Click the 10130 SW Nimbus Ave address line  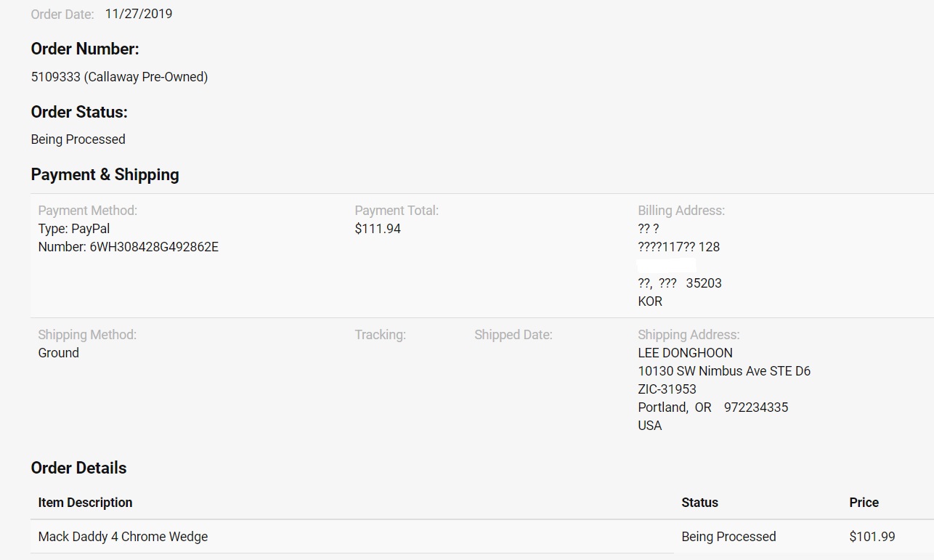tap(723, 371)
